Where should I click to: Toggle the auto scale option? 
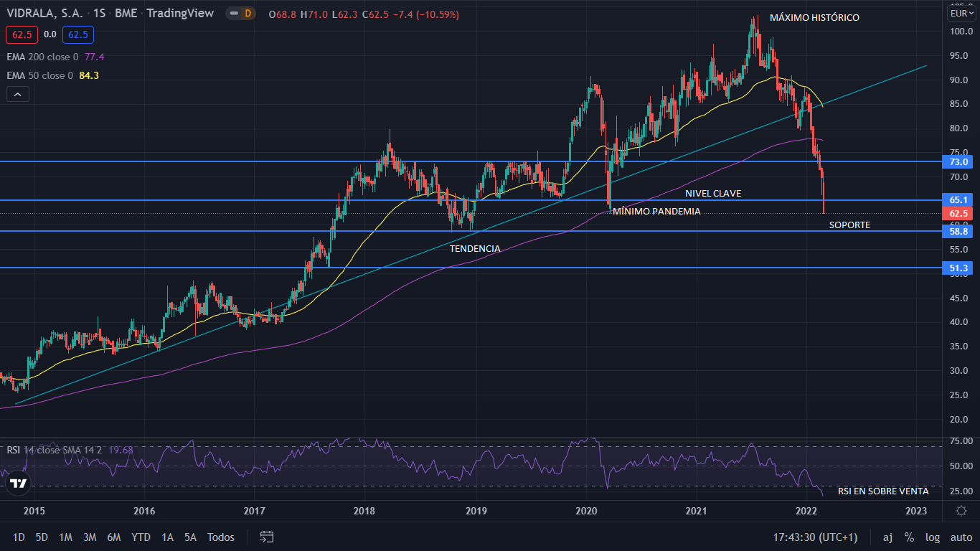click(961, 537)
